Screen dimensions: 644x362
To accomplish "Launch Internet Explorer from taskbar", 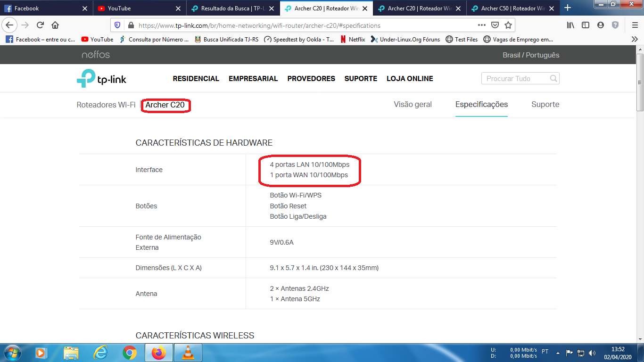I will click(x=100, y=353).
